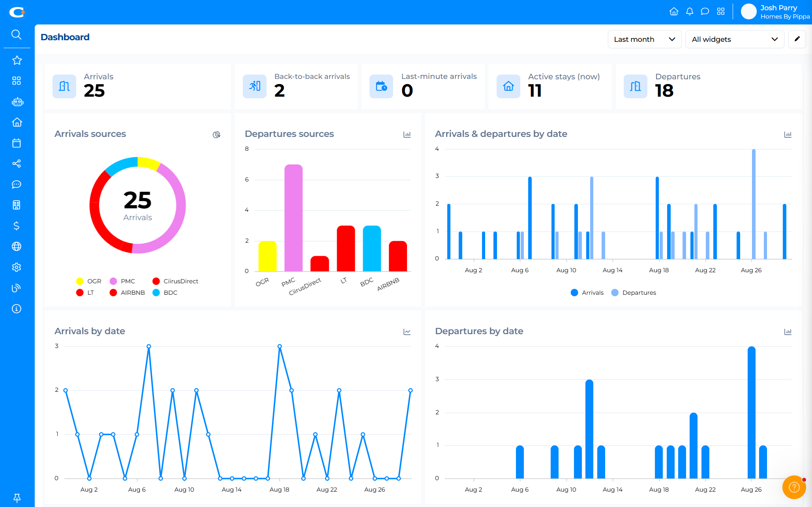Open the search icon in sidebar
The image size is (812, 507).
click(16, 35)
